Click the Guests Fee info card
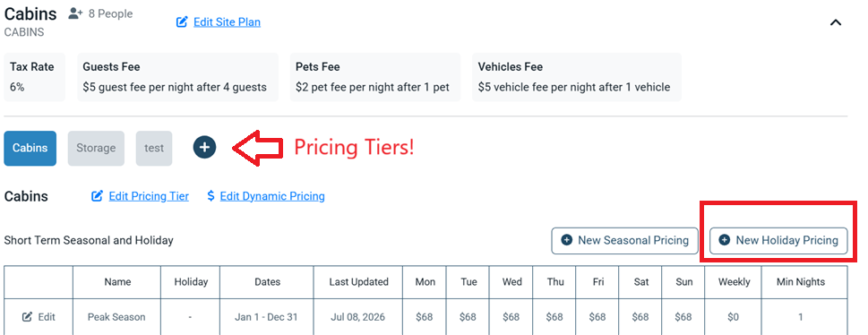The width and height of the screenshot is (868, 335). point(177,77)
